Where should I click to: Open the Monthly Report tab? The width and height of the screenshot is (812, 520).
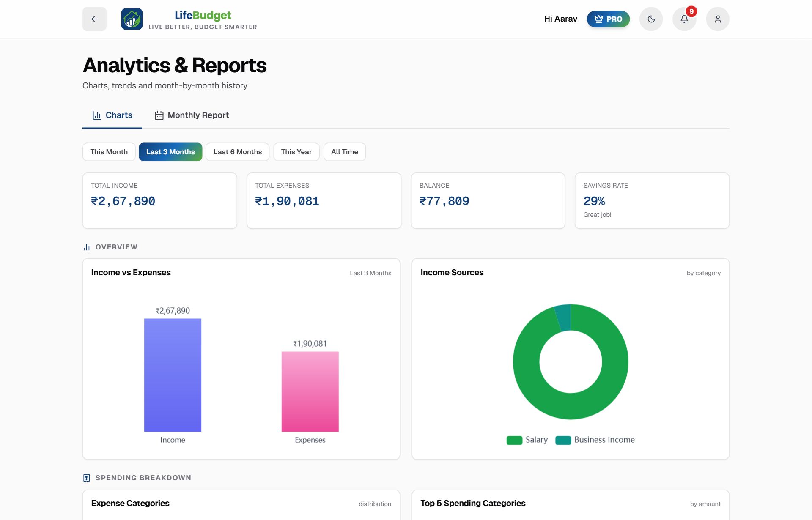click(192, 115)
